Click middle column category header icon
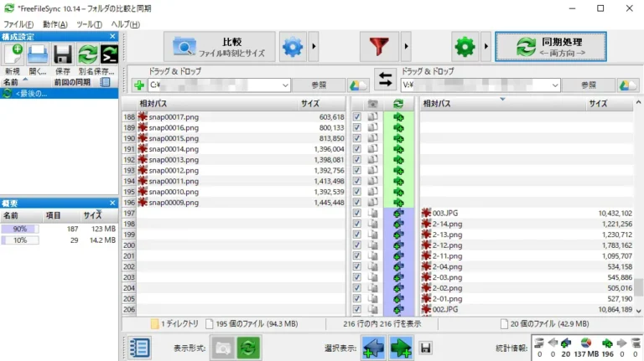 pyautogui.click(x=372, y=104)
